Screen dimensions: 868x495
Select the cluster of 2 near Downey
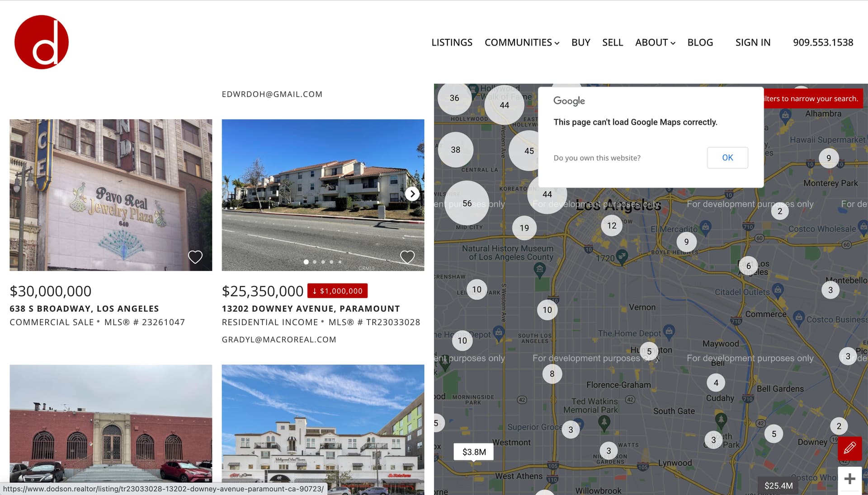click(x=839, y=426)
